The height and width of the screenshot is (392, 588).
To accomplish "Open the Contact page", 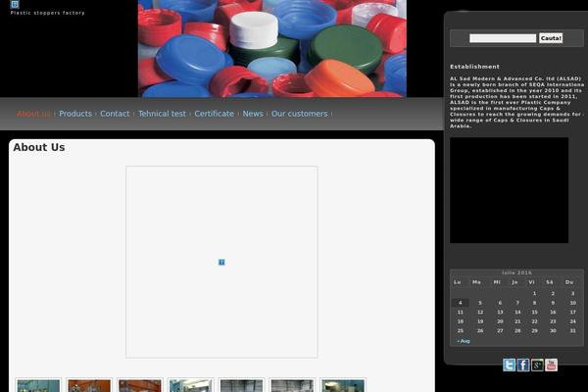I will coord(115,114).
